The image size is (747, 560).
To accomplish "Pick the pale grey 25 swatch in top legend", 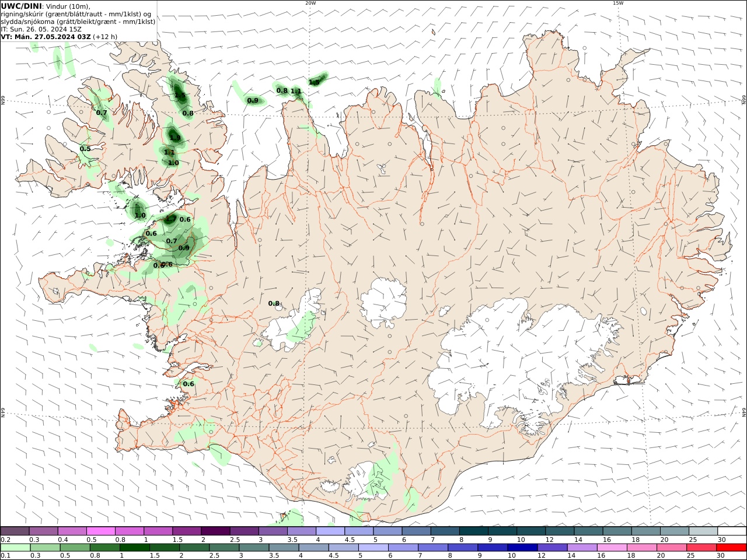I will click(x=703, y=531).
